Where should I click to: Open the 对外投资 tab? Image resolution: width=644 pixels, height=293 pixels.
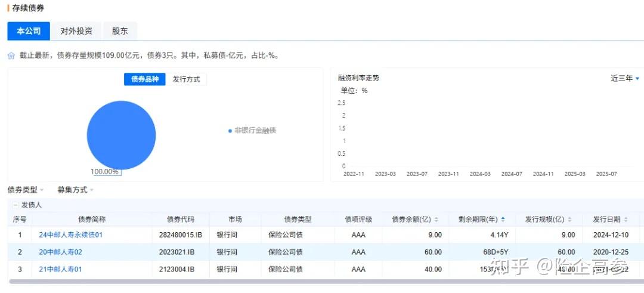[x=76, y=31]
